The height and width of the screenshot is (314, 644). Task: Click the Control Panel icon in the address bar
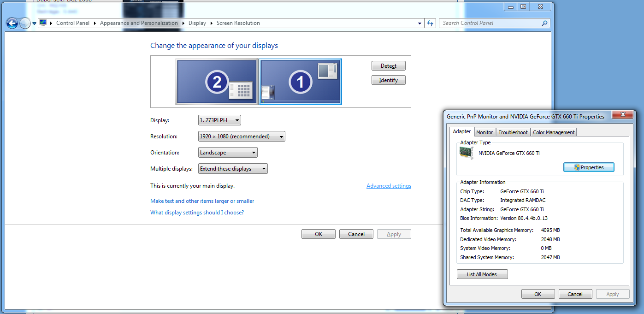click(x=43, y=23)
